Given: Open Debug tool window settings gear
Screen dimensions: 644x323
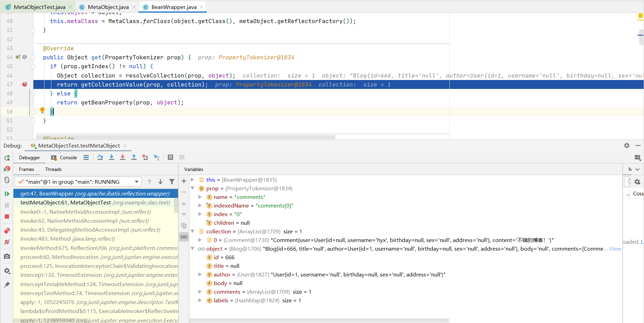Looking at the screenshot, I should tap(627, 145).
